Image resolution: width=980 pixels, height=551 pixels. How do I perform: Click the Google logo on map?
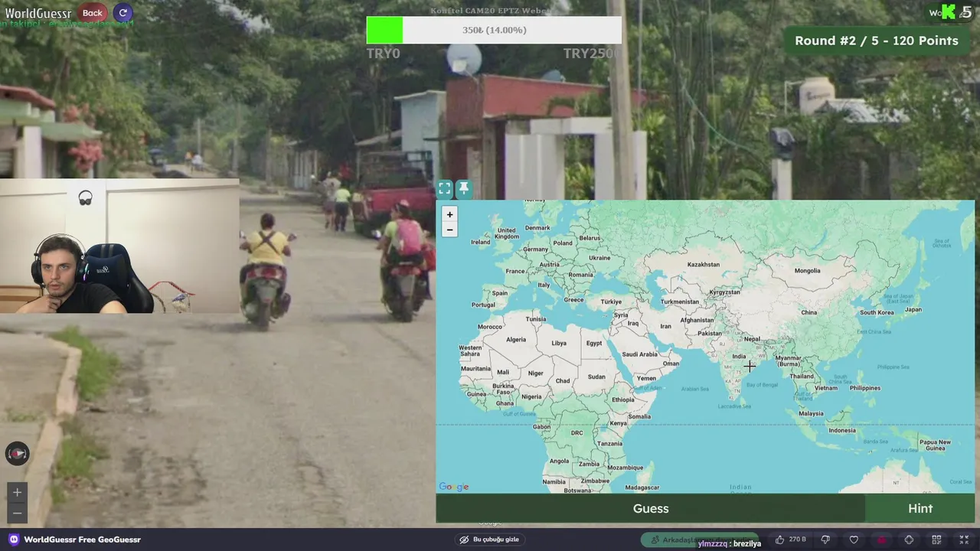pos(454,487)
